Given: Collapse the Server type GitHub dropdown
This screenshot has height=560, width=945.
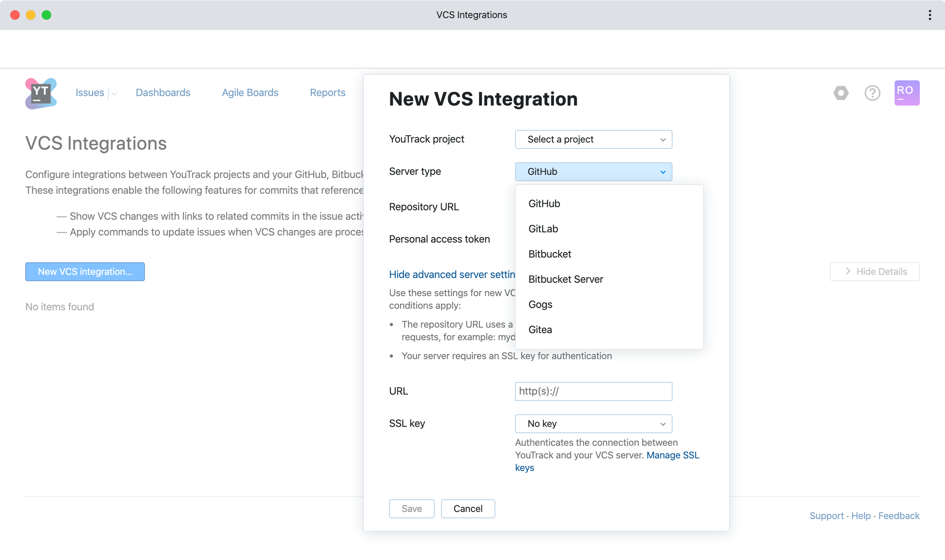Looking at the screenshot, I should tap(593, 172).
